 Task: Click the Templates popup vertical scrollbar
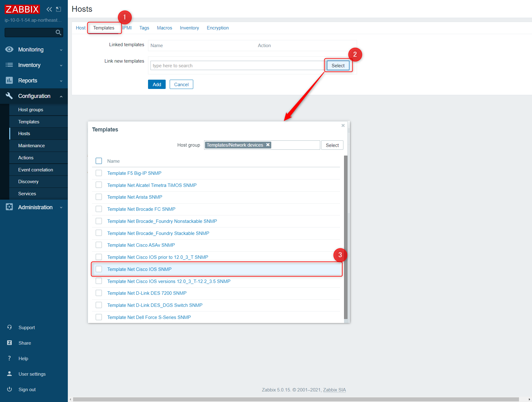(x=346, y=237)
